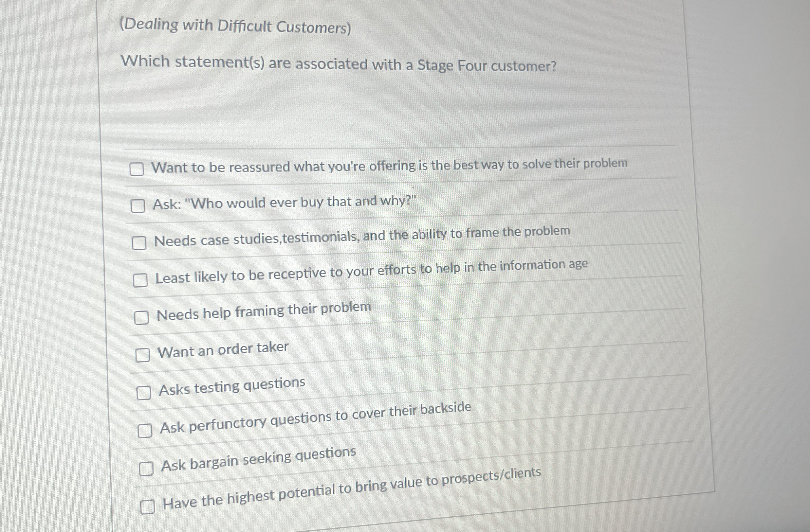Select the 'Ask: Who would ever buy that' checkbox
This screenshot has height=532, width=810.
[138, 205]
